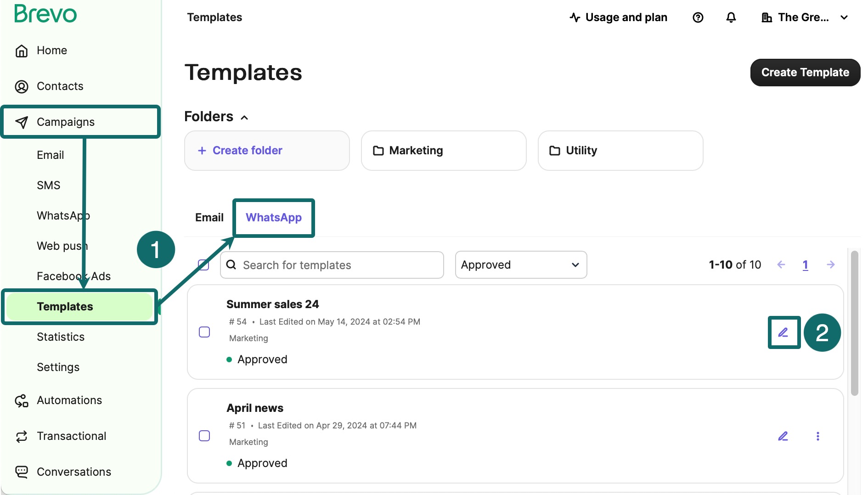This screenshot has height=495, width=868.
Task: Go to previous page arrow
Action: (x=781, y=264)
